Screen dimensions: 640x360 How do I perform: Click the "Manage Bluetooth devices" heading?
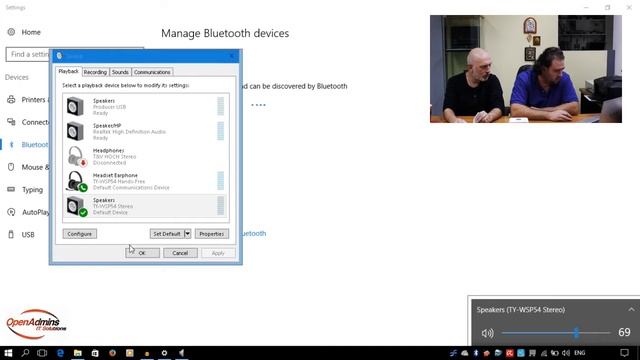click(x=225, y=33)
